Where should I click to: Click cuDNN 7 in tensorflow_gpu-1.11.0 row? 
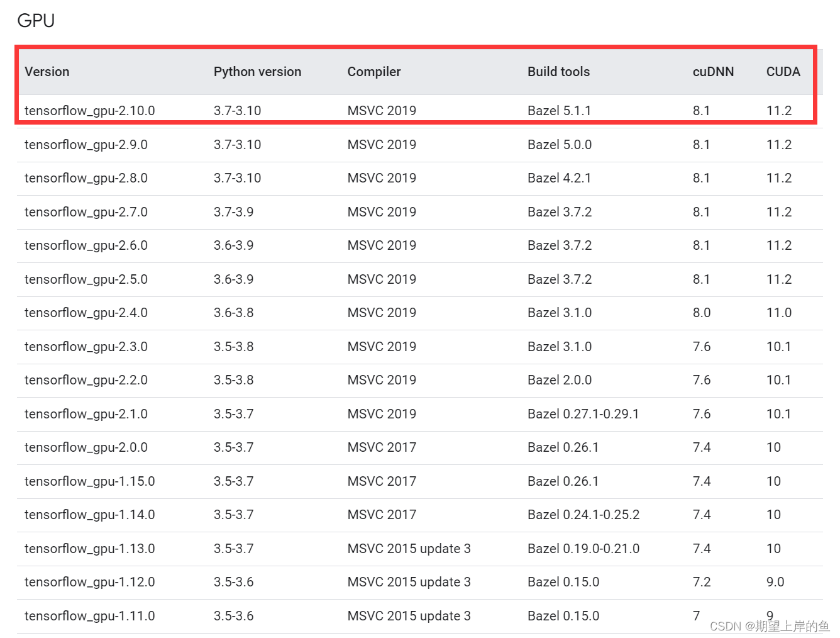tap(697, 616)
